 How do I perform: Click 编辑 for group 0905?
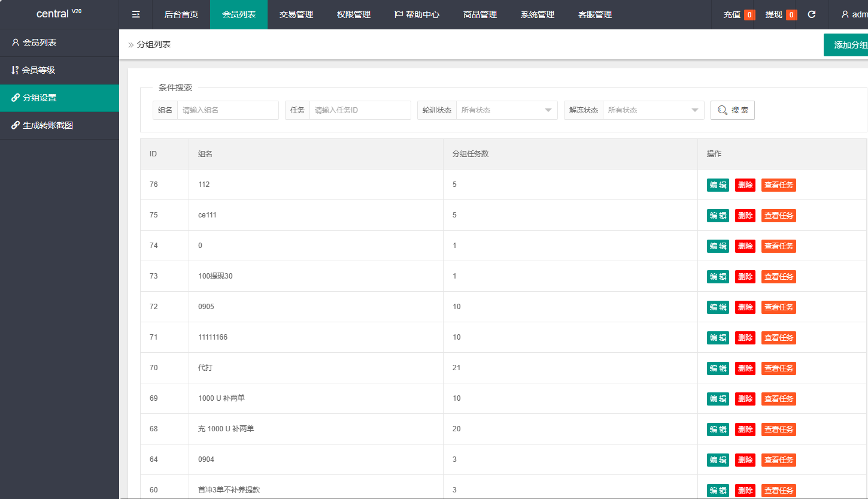pos(718,307)
